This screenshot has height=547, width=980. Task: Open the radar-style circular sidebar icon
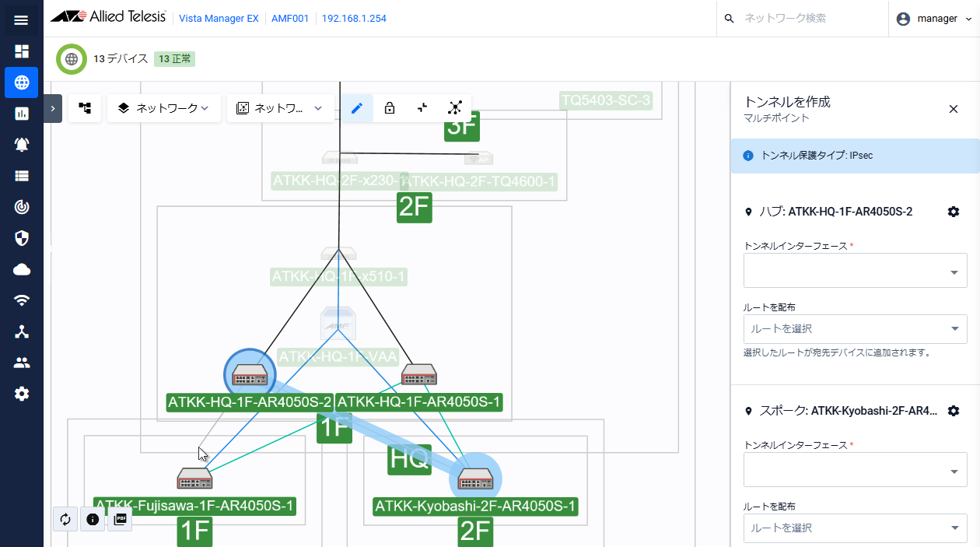pyautogui.click(x=21, y=207)
